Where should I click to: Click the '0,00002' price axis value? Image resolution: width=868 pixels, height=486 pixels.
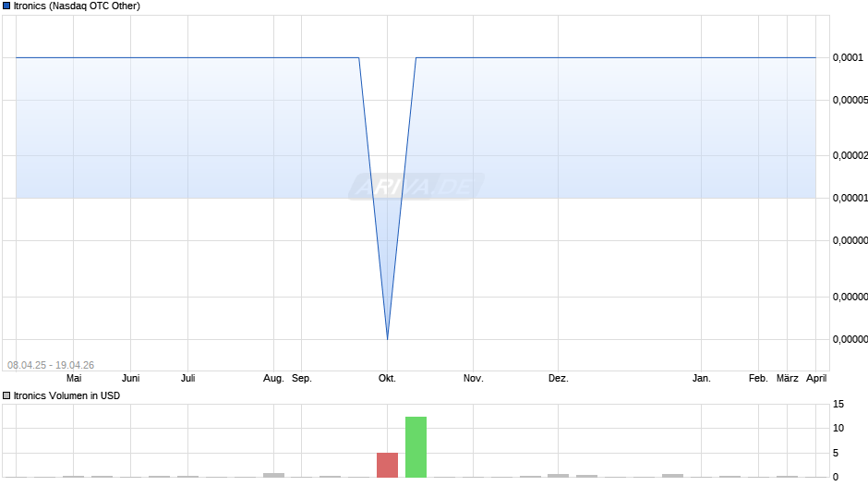[x=850, y=156]
